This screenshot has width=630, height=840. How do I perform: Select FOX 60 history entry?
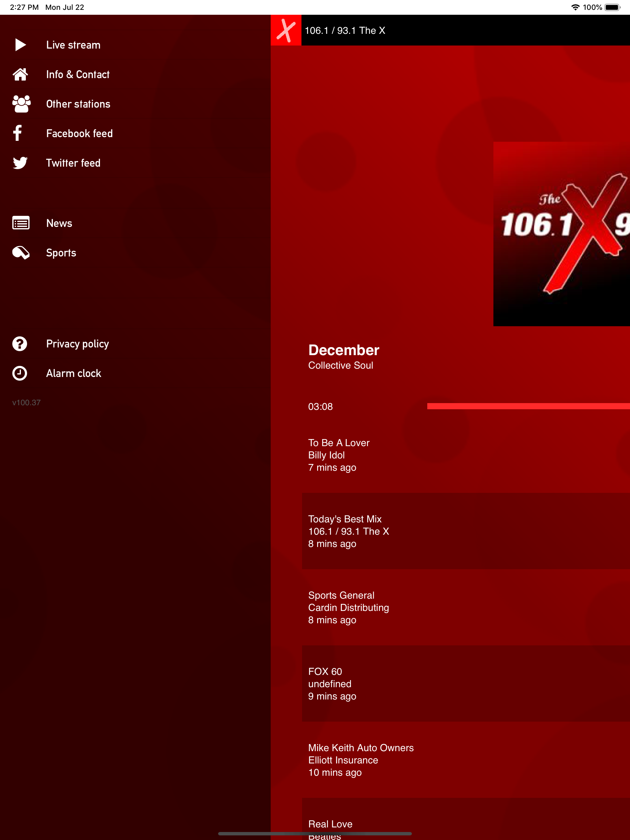pyautogui.click(x=466, y=683)
